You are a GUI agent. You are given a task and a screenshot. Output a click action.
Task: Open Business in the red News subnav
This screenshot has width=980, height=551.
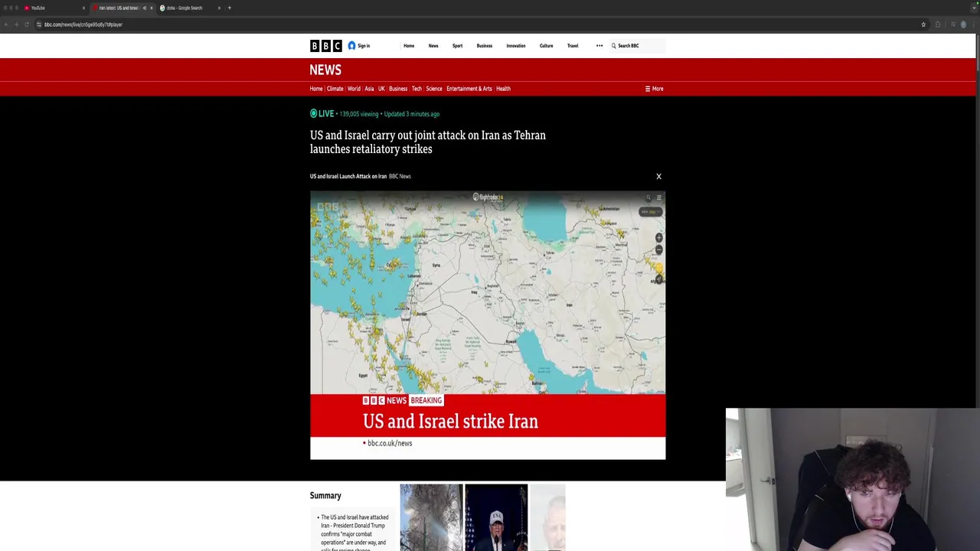(398, 89)
